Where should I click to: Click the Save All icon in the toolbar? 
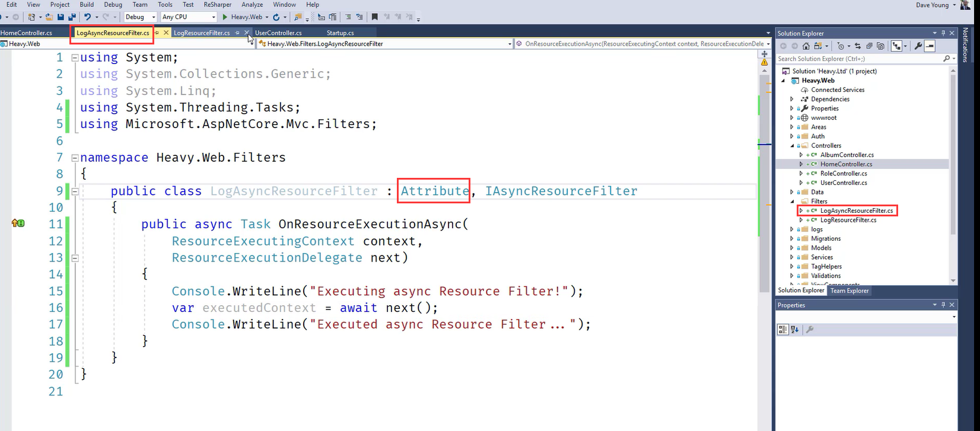click(x=72, y=17)
